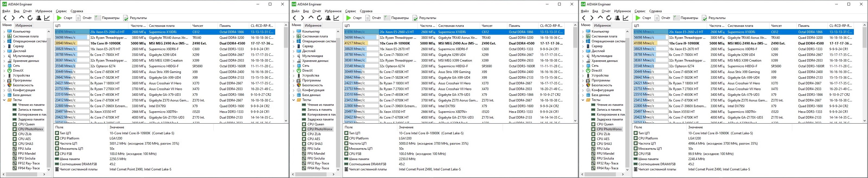Open Результаты in middle window toolbar
The height and width of the screenshot is (178, 868).
point(425,18)
